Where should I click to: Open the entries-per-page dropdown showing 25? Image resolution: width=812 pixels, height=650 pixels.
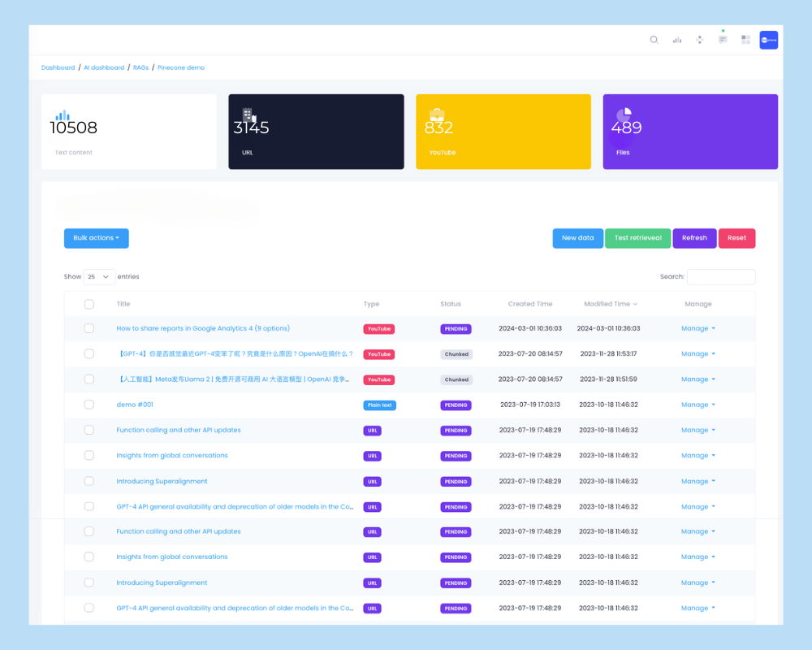pos(99,277)
